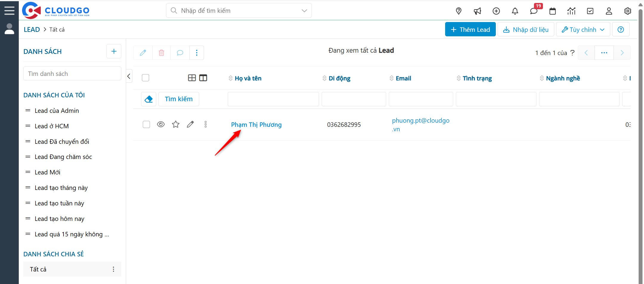
Task: Open the global search dropdown arrow
Action: [304, 11]
